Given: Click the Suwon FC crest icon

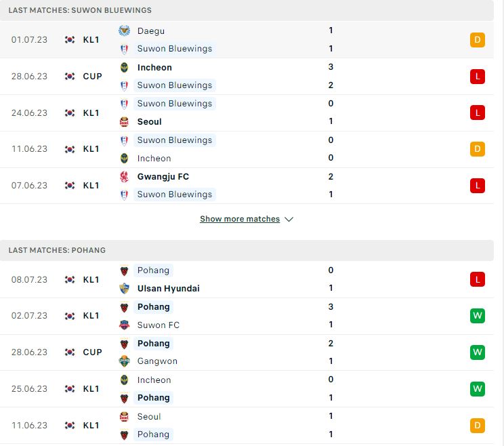Looking at the screenshot, I should pyautogui.click(x=124, y=325).
